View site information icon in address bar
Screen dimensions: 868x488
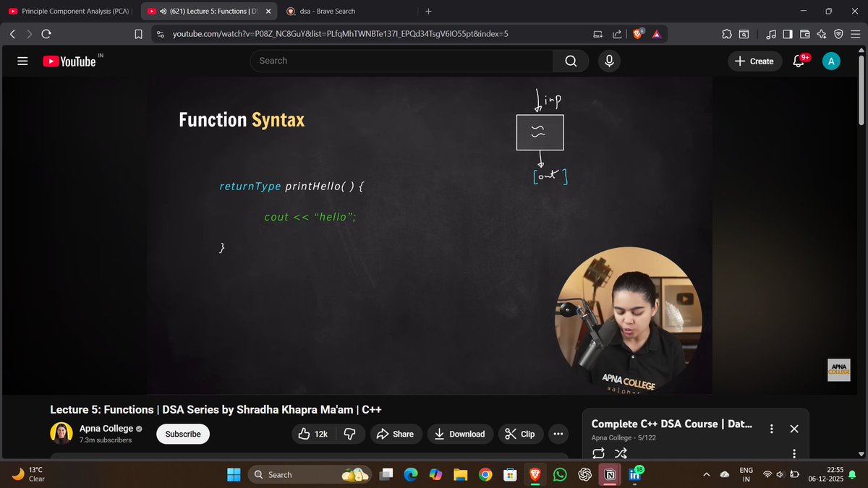point(161,33)
